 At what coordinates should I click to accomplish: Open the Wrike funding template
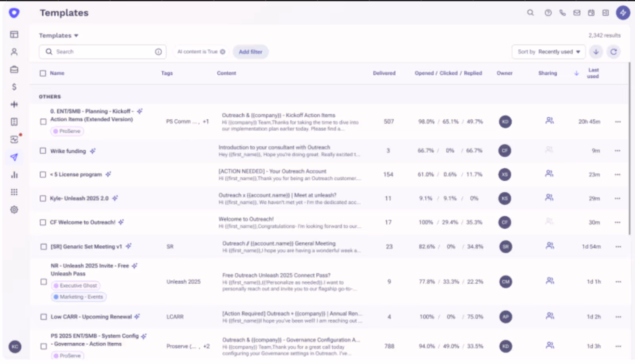pos(68,151)
